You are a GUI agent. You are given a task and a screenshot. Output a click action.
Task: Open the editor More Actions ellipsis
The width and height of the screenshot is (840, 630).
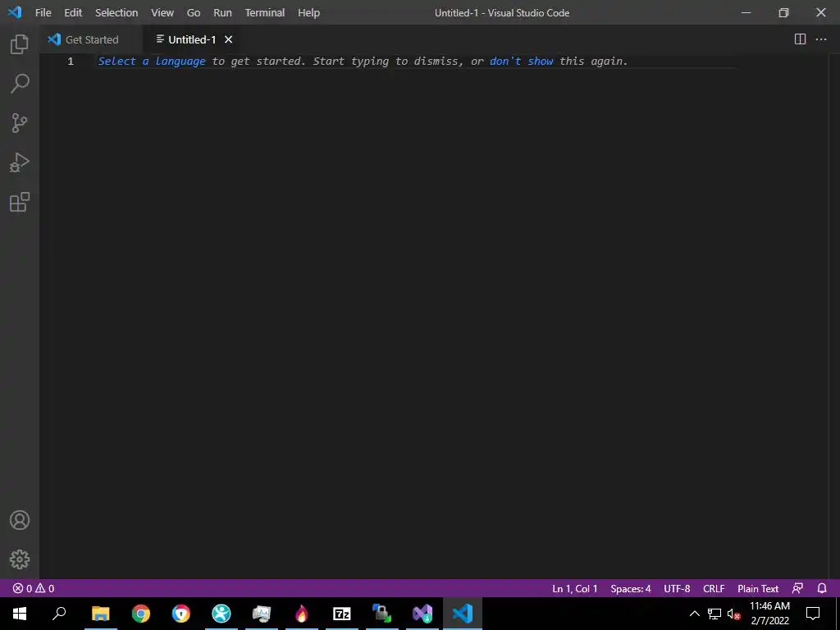(821, 39)
